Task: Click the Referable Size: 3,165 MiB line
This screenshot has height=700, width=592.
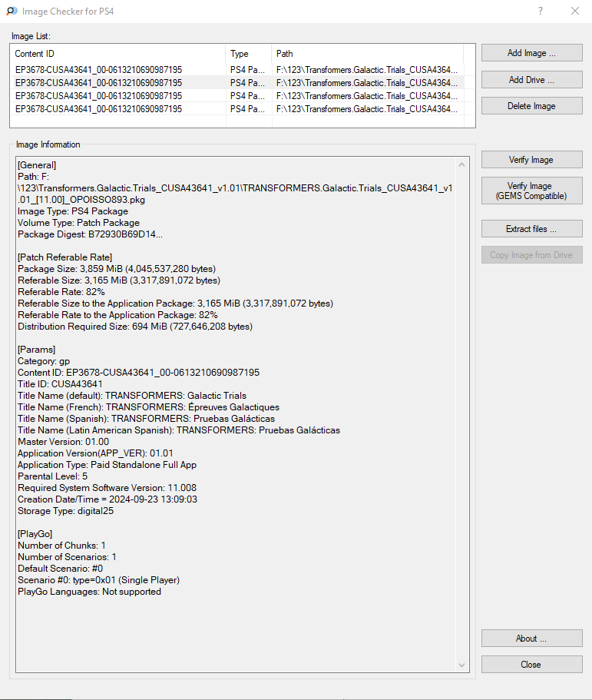Action: 119,280
